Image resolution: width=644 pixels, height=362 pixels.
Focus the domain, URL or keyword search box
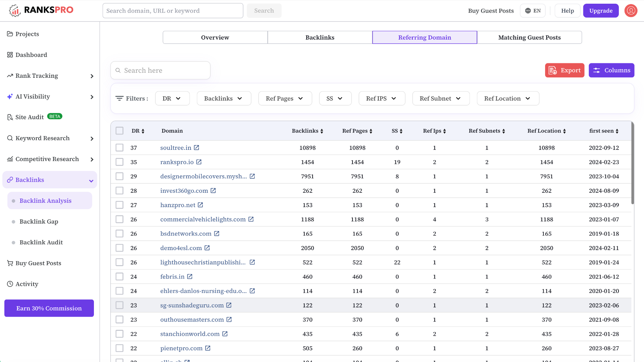(173, 11)
